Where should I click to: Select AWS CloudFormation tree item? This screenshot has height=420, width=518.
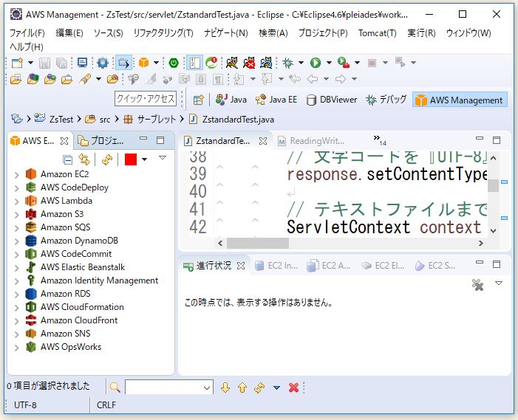82,307
